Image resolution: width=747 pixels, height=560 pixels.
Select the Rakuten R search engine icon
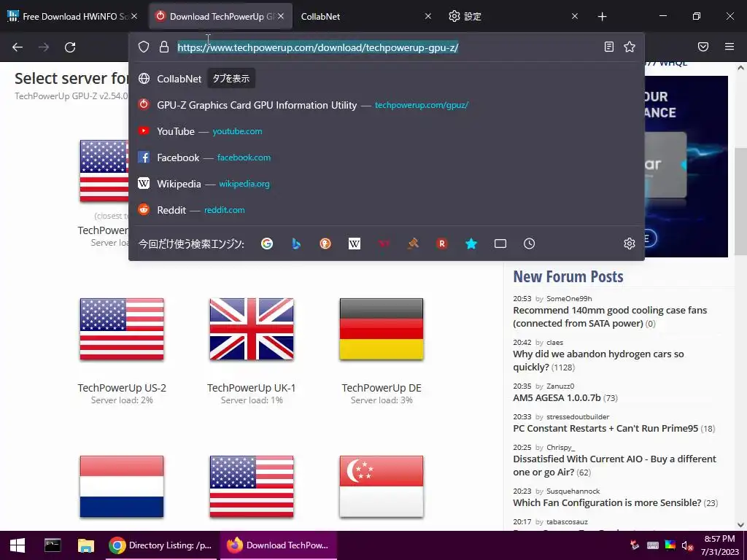(442, 244)
